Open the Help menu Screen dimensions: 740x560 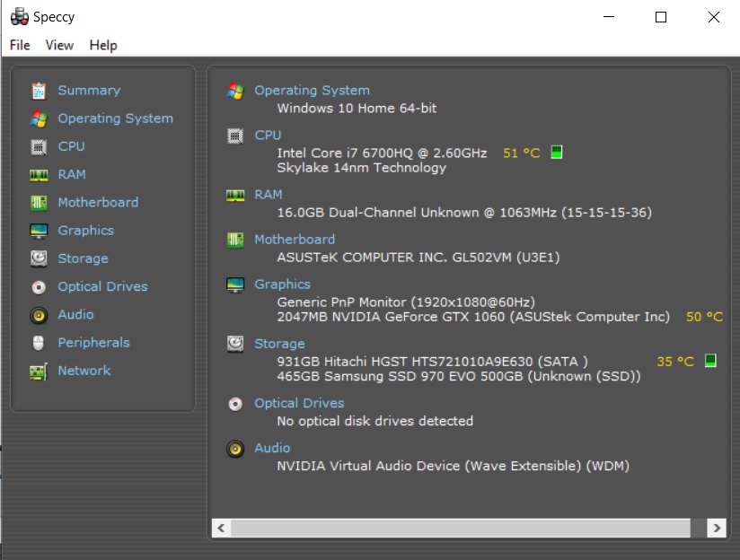[x=103, y=45]
